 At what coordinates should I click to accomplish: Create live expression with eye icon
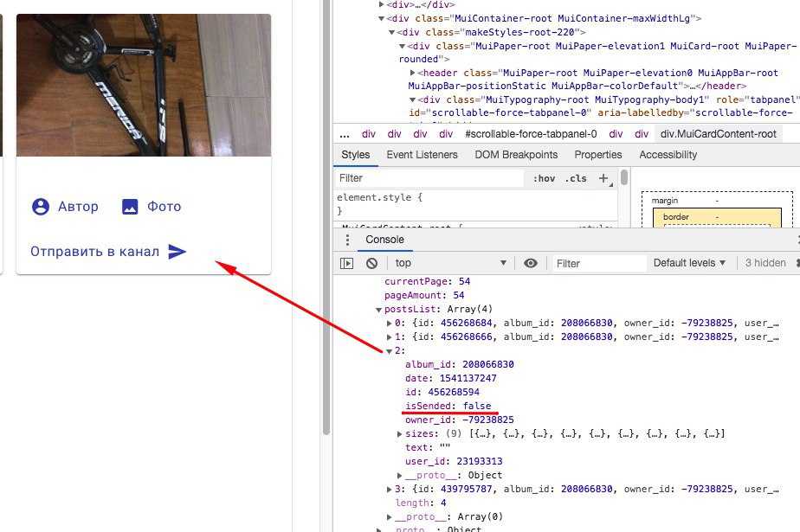[531, 264]
